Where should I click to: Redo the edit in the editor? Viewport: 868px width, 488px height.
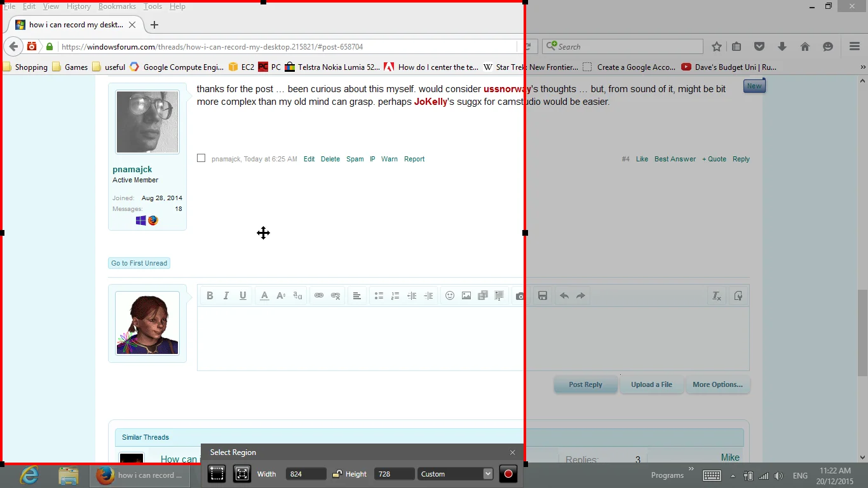tap(581, 295)
